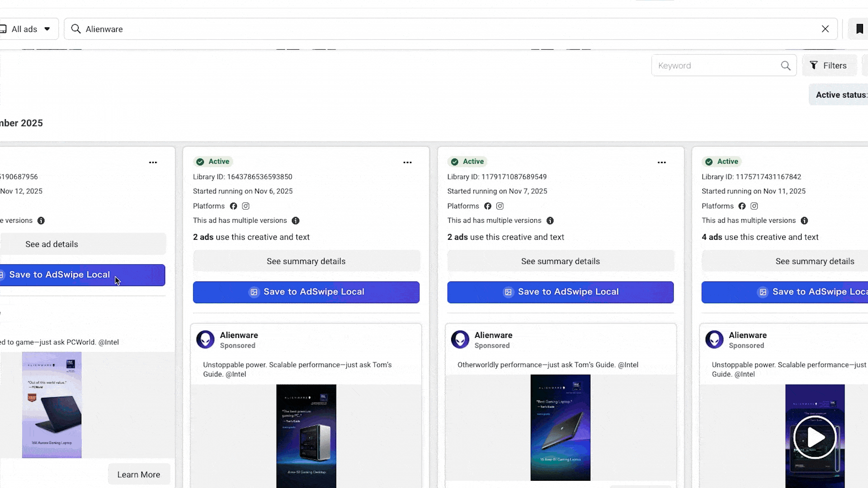Click the Active badge on Nov 7 ad
The height and width of the screenshot is (488, 868).
pos(468,161)
